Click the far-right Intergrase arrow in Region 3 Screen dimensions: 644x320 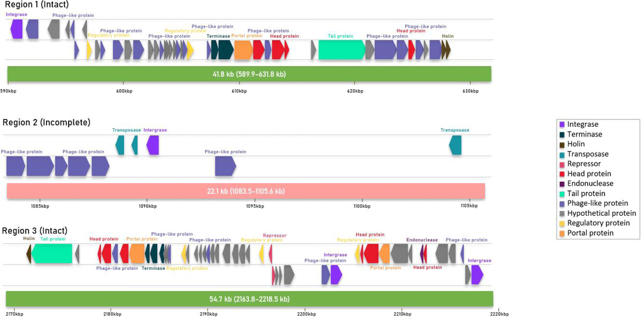tap(477, 275)
